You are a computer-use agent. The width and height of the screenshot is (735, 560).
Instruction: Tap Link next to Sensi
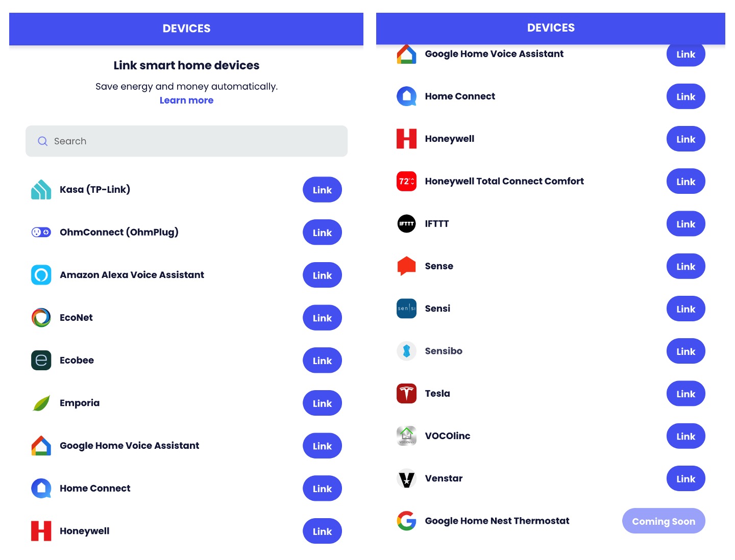click(685, 309)
